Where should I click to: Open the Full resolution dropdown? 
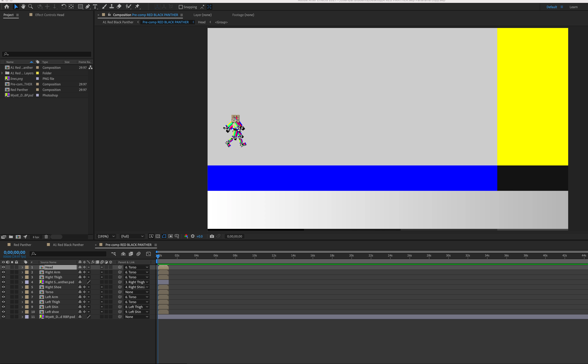tap(132, 236)
